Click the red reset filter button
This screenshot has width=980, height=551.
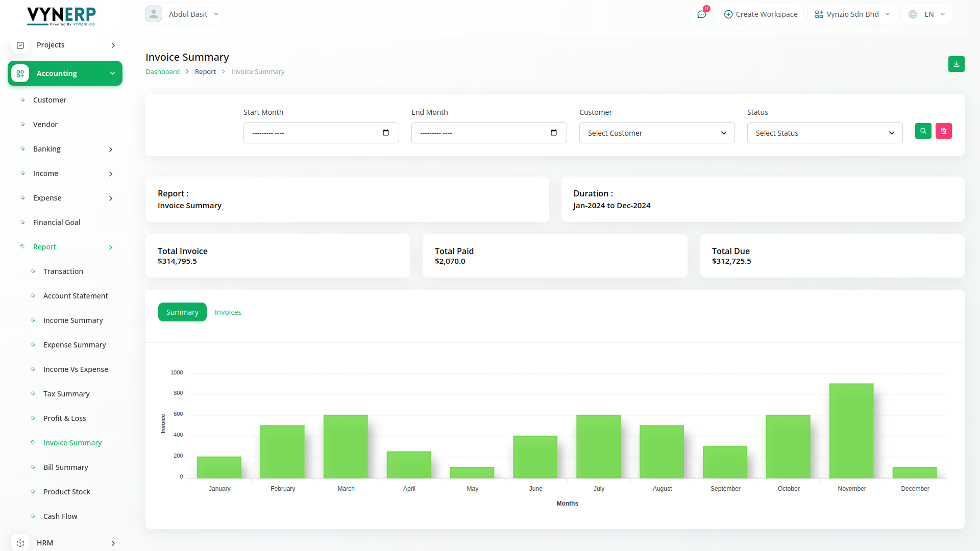click(943, 131)
